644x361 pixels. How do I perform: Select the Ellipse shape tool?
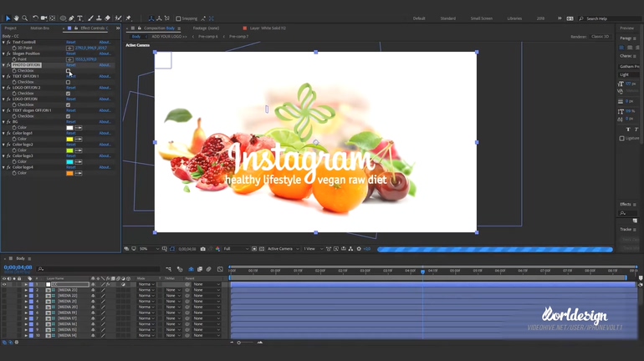click(x=63, y=18)
